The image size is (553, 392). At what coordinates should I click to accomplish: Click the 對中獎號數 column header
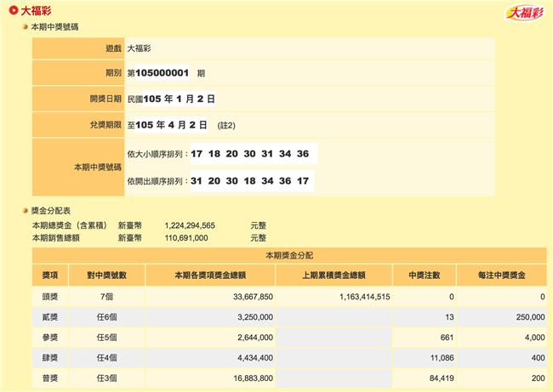[x=107, y=276]
